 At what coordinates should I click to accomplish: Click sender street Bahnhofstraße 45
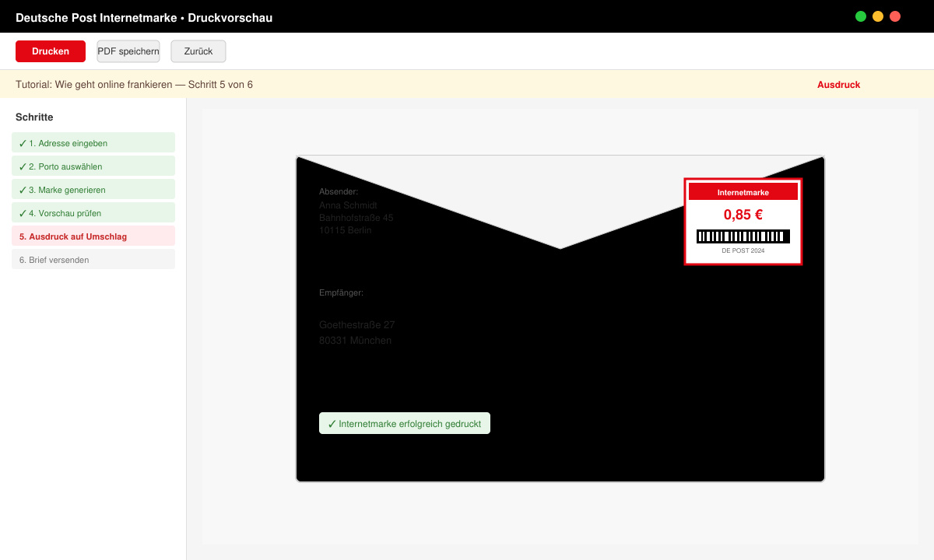[356, 218]
